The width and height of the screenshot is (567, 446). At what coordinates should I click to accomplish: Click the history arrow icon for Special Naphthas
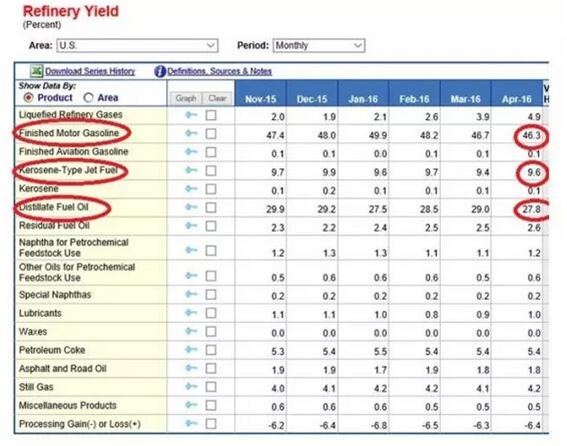coord(191,294)
